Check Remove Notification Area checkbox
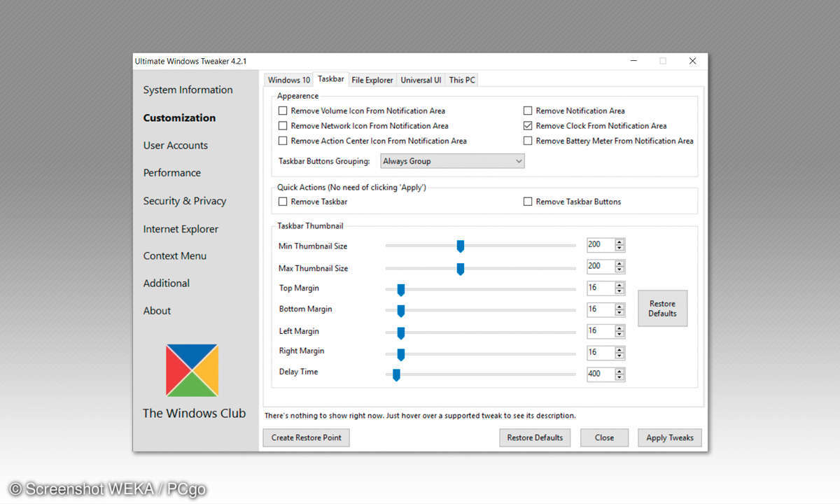Viewport: 840px width, 504px height. [528, 111]
